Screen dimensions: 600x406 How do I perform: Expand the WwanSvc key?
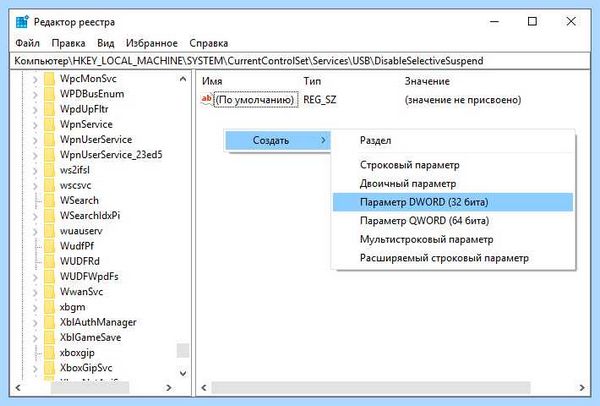point(35,292)
